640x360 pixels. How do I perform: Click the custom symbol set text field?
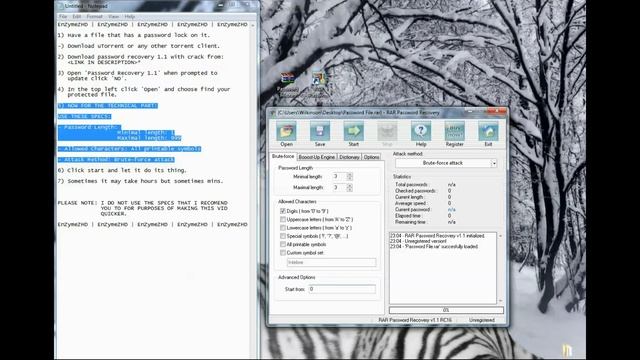tap(331, 262)
